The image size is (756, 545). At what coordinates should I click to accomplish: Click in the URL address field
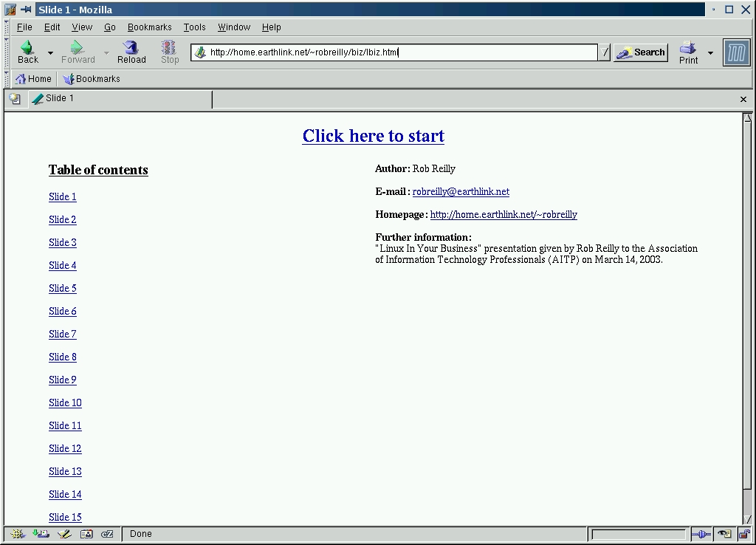399,52
